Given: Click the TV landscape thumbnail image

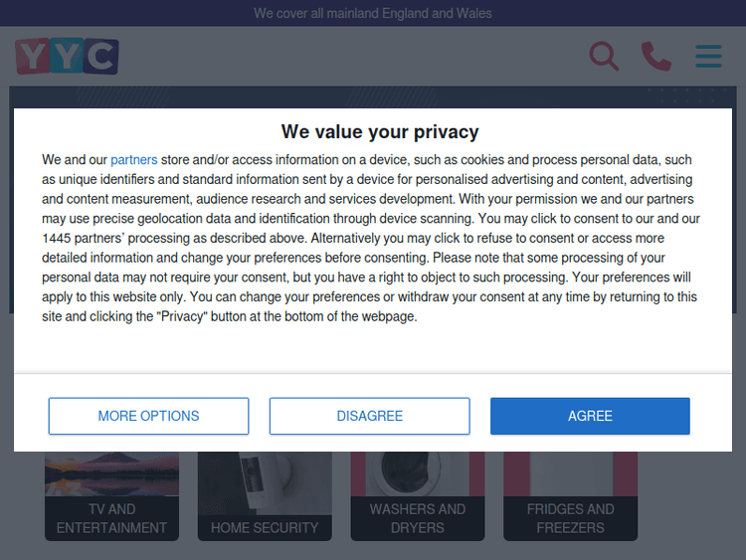Looking at the screenshot, I should click(111, 472).
